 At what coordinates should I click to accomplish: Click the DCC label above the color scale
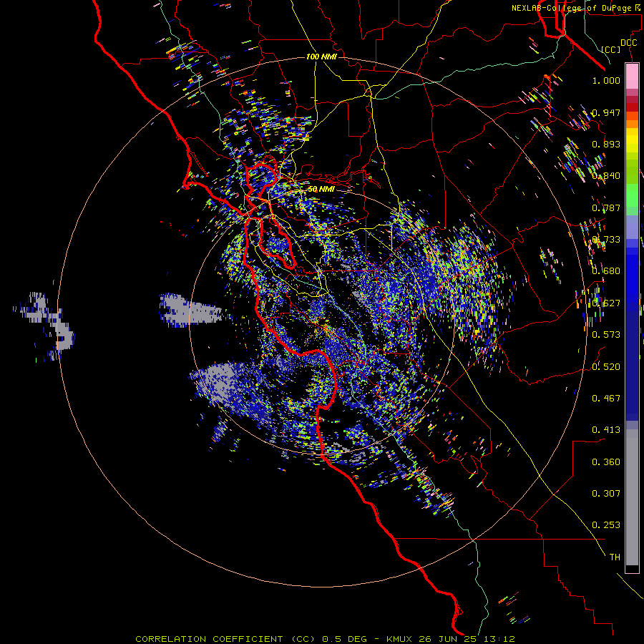click(628, 43)
